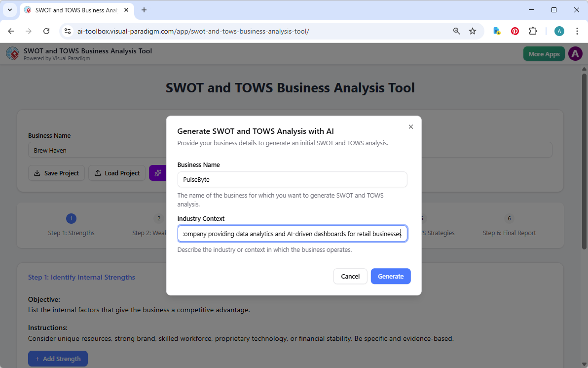
Task: Open the browser extensions puzzle icon
Action: pos(533,31)
